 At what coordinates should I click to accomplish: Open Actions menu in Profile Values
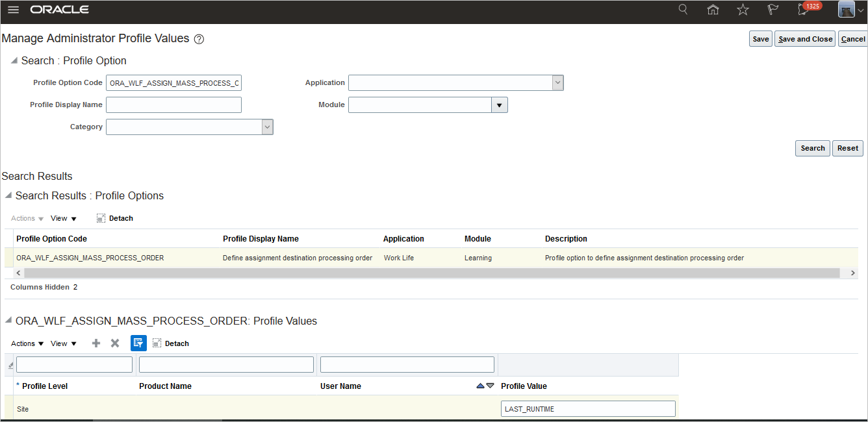tap(27, 344)
